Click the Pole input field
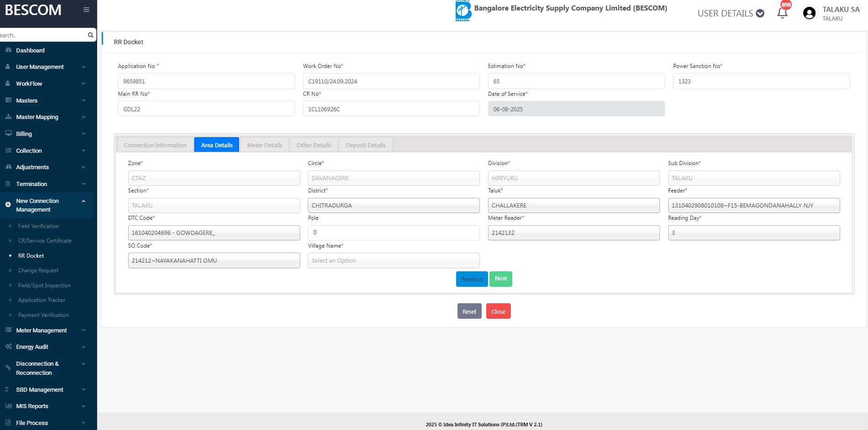868x430 pixels. click(x=393, y=233)
